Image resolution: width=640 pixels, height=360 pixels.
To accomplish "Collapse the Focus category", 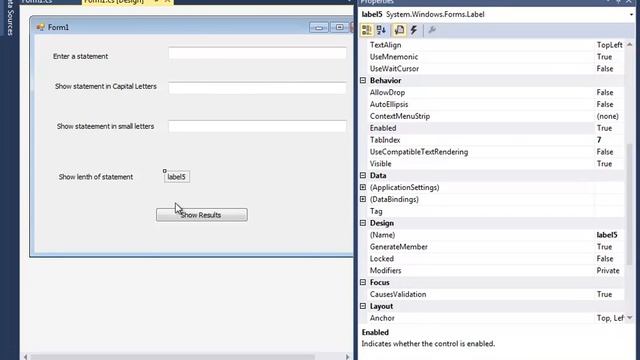I will point(363,282).
